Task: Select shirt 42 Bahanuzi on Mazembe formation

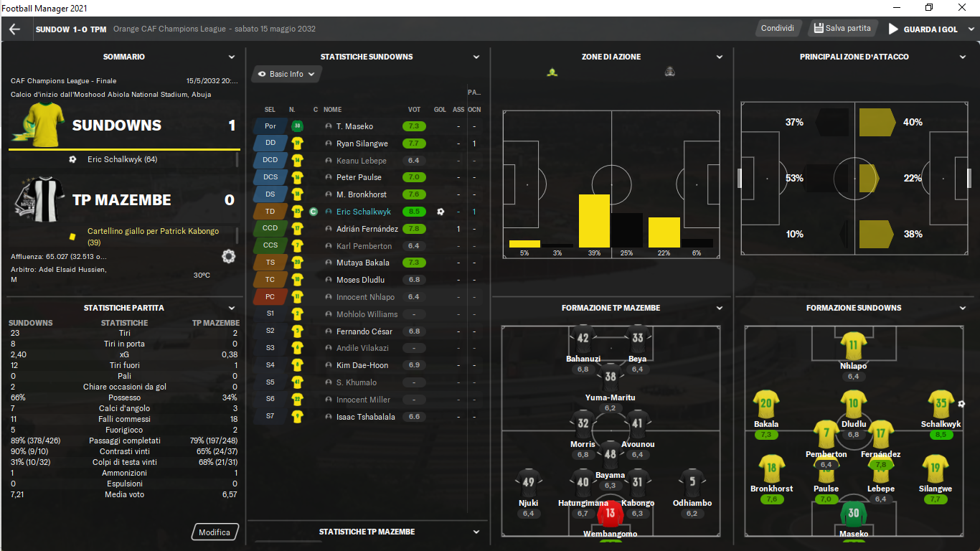Action: tap(583, 338)
